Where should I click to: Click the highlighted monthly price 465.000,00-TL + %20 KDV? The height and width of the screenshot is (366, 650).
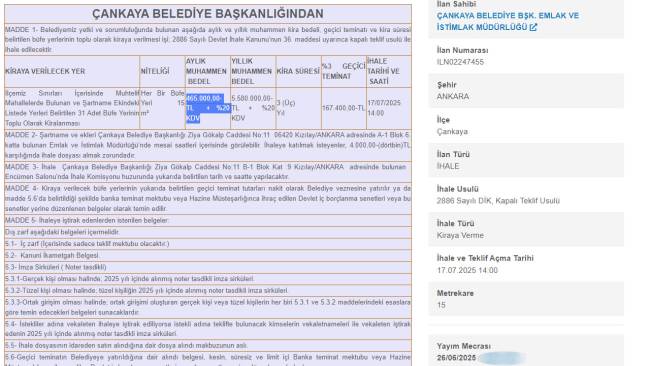(208, 108)
